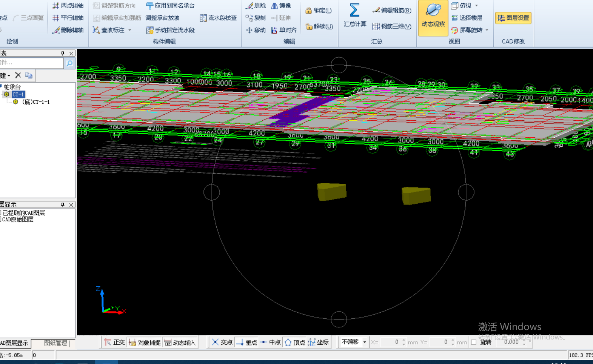
Task: Click the 延伸 extend tool
Action: tap(281, 18)
